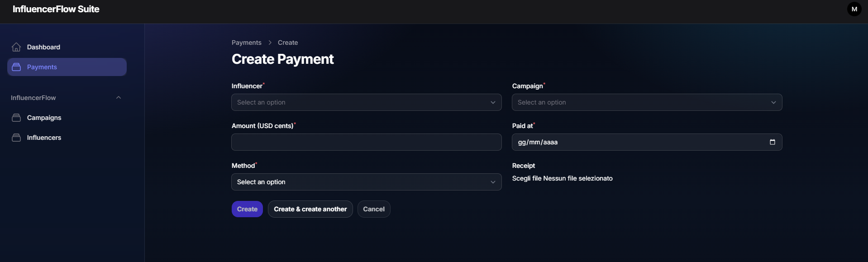
Task: Click the Influencers sidebar icon
Action: (x=16, y=138)
